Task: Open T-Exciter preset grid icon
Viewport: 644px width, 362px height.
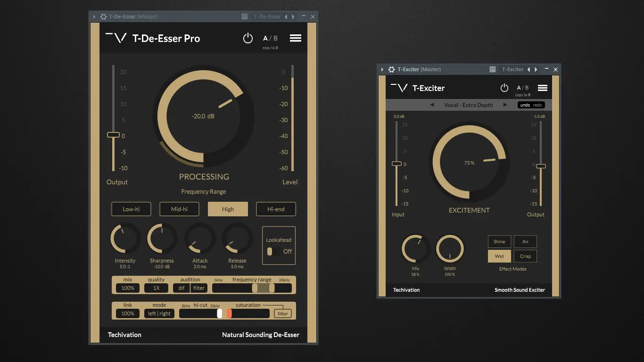Action: tap(493, 69)
